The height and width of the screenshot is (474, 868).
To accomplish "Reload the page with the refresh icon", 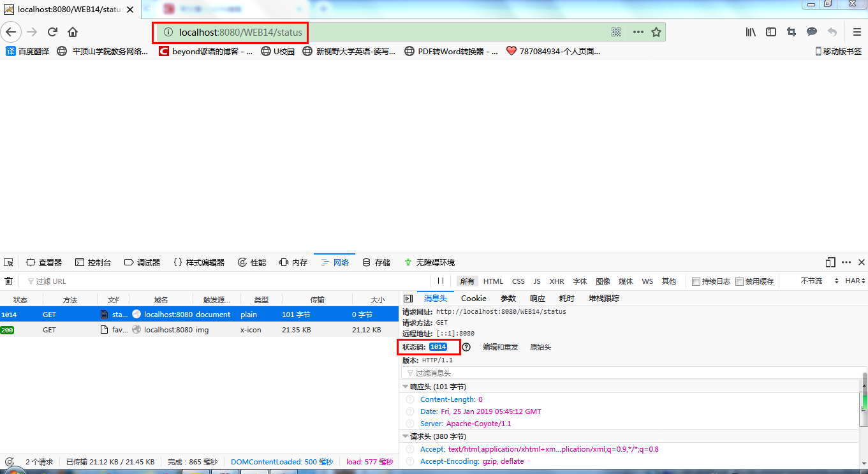I will [x=53, y=32].
